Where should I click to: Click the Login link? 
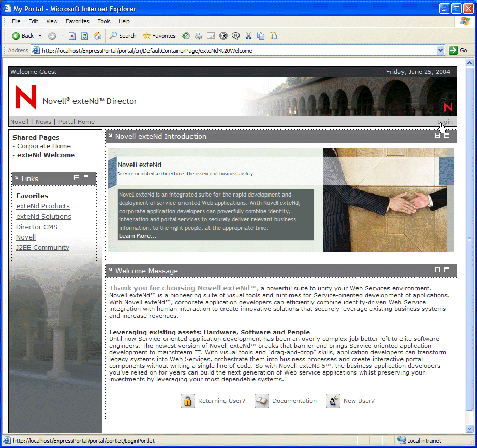pyautogui.click(x=445, y=122)
